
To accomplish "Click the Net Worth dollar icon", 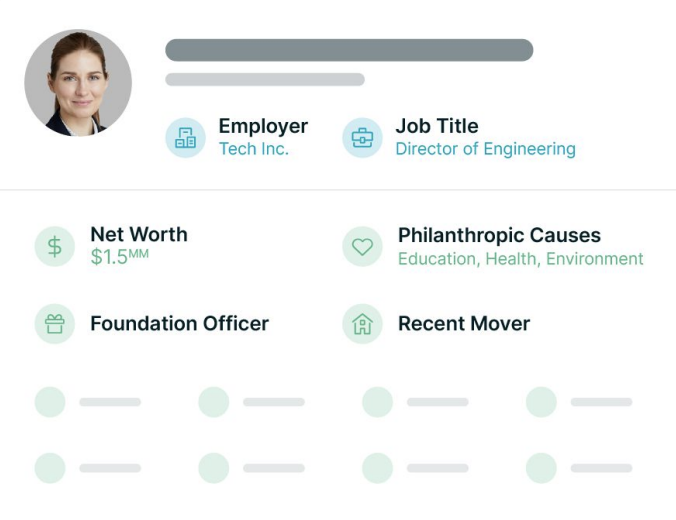I will pos(55,246).
